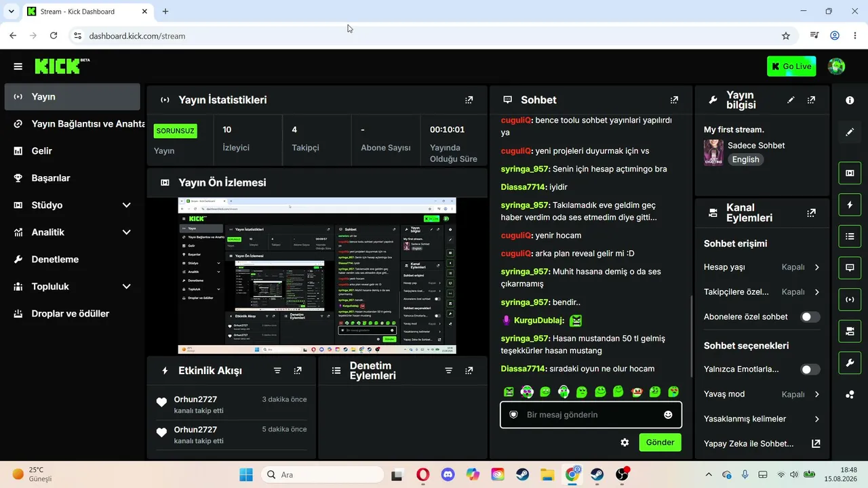Click the Sadece Sohbet category name
This screenshot has height=488, width=868.
(x=756, y=146)
